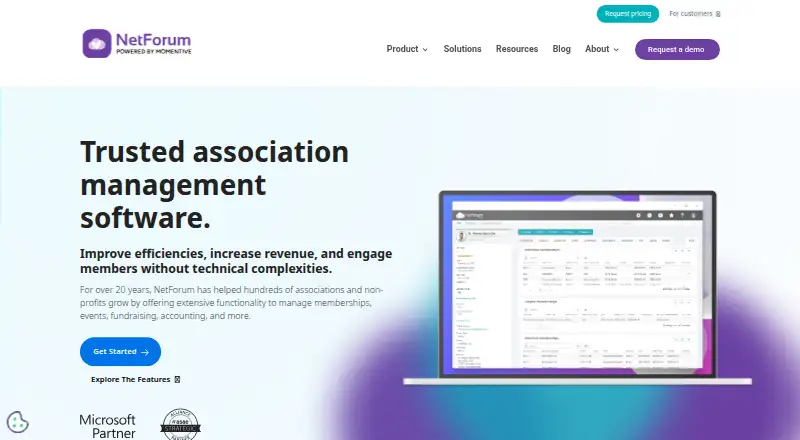
Task: Open the Product menu
Action: click(x=407, y=49)
